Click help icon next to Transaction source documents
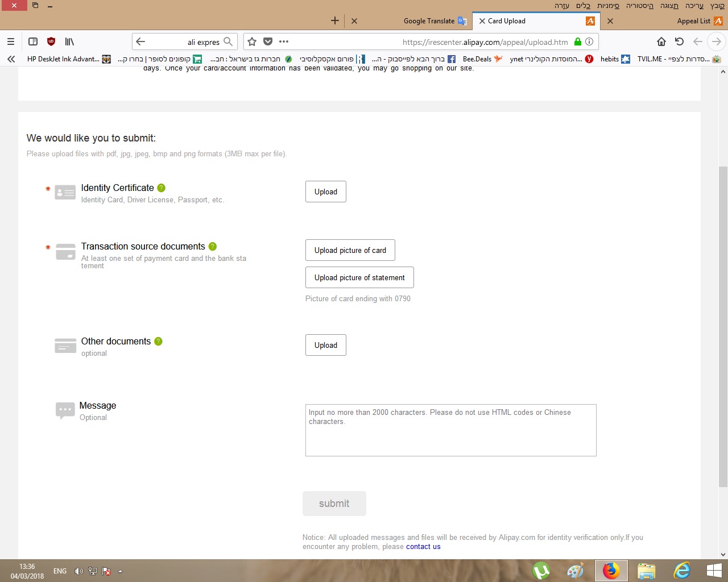This screenshot has width=728, height=582. click(213, 247)
